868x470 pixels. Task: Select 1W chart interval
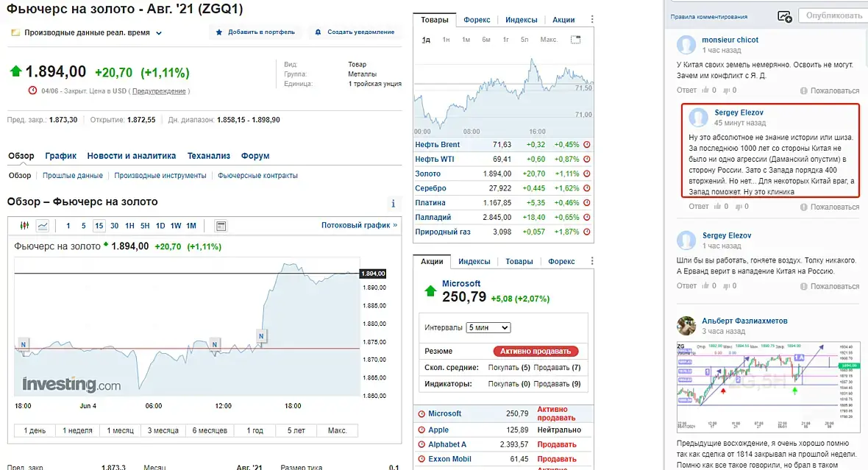176,225
